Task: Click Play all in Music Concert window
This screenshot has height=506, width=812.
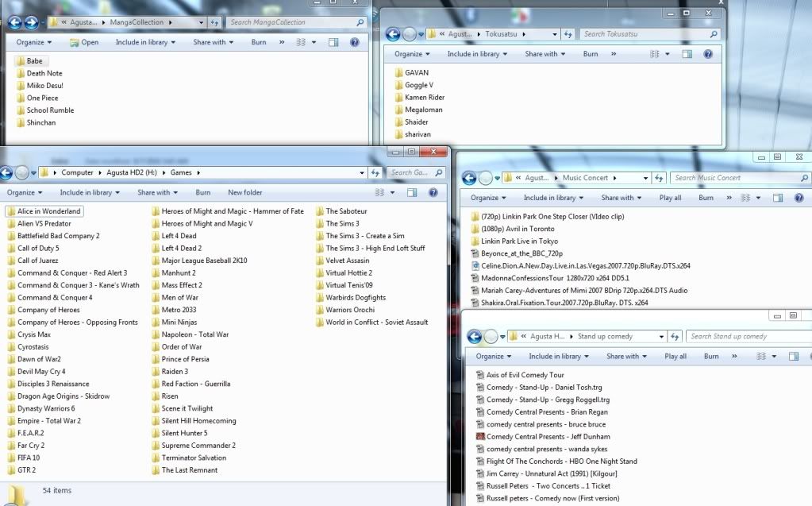Action: pyautogui.click(x=670, y=198)
